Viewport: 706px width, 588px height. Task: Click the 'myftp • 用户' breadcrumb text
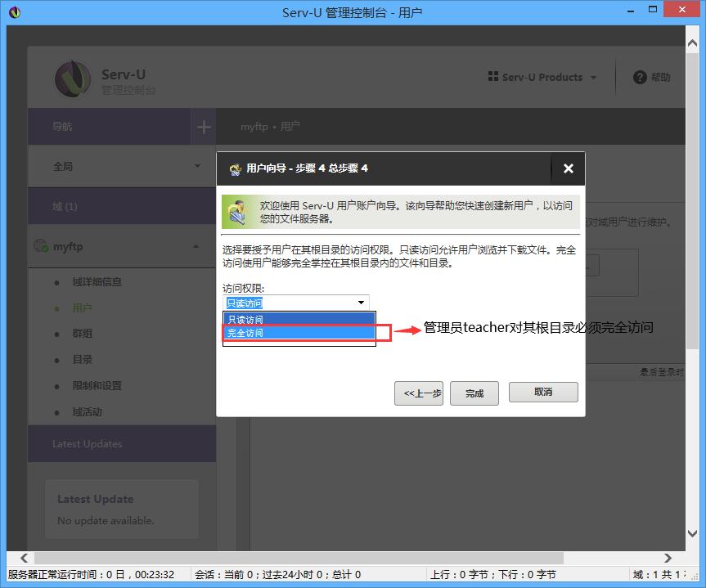click(270, 127)
